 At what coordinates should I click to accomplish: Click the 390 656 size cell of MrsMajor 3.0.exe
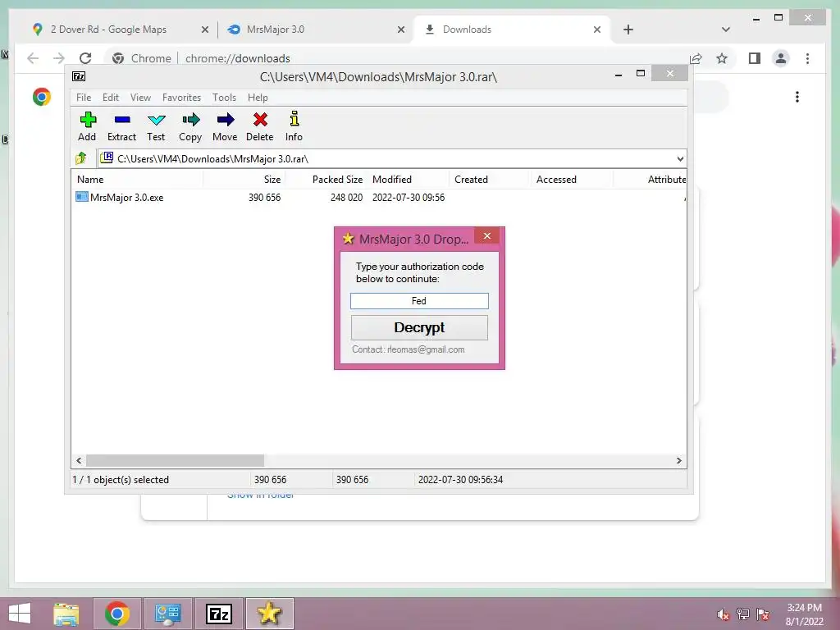click(x=265, y=197)
